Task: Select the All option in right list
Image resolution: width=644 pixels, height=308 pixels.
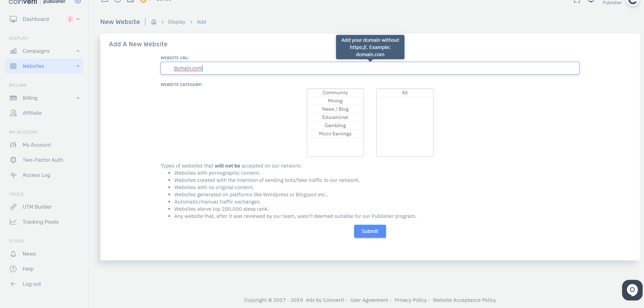Action: (405, 93)
